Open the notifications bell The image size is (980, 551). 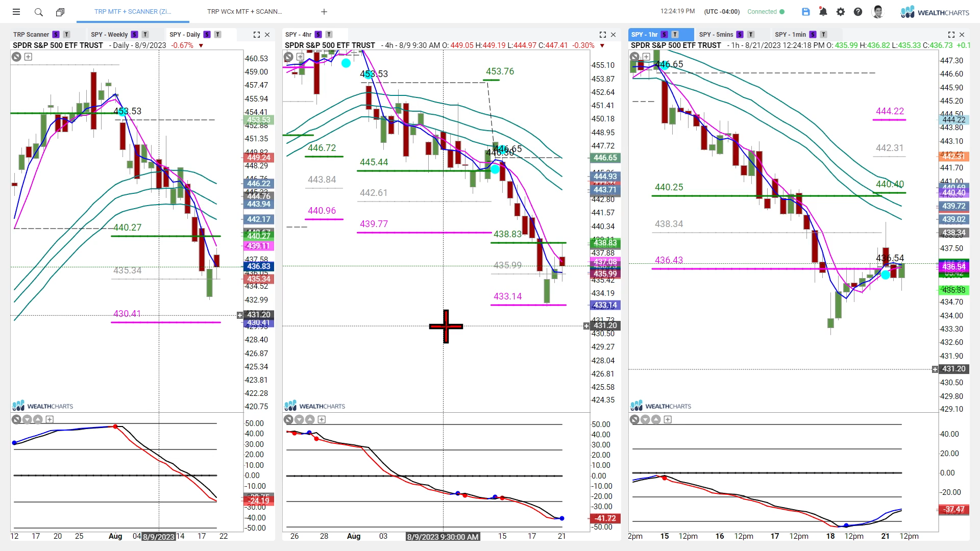[823, 12]
